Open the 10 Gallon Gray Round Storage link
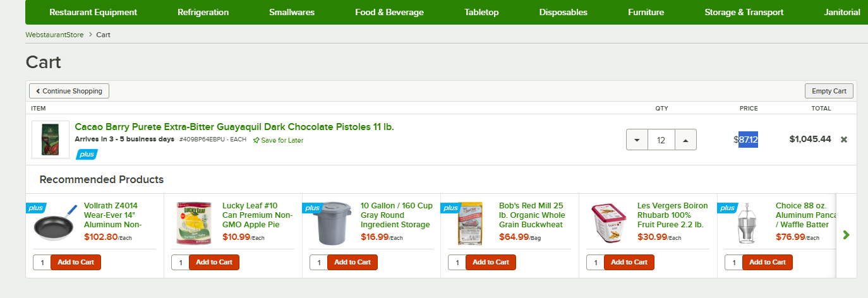 [397, 215]
